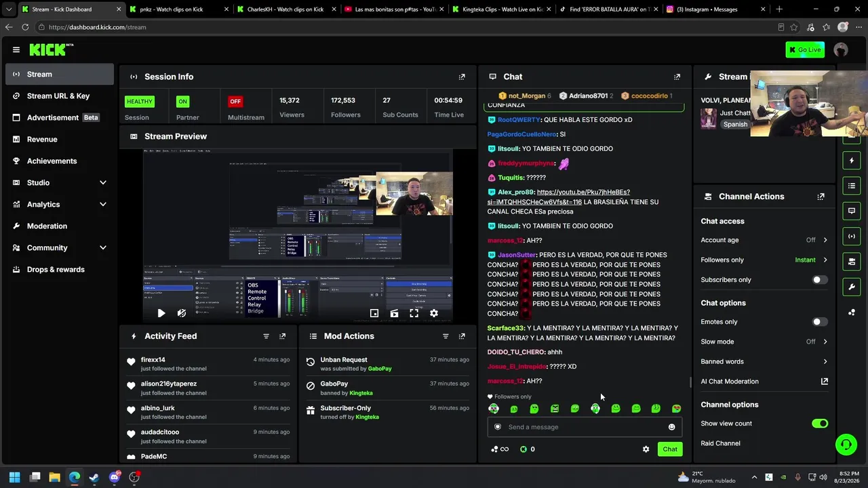Open Slow mode options

(x=764, y=342)
